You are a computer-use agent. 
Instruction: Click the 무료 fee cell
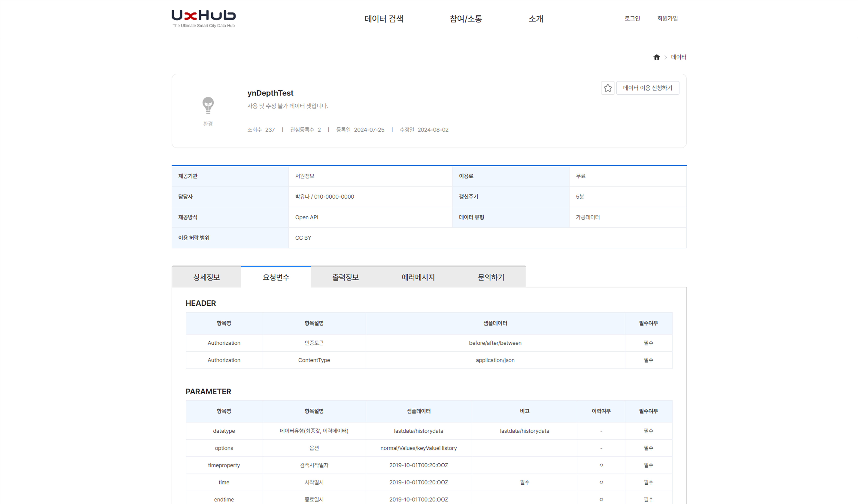(628, 176)
